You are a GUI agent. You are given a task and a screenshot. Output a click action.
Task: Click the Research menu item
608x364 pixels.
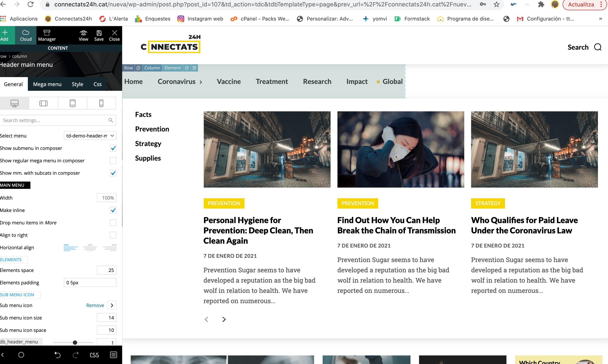(317, 81)
